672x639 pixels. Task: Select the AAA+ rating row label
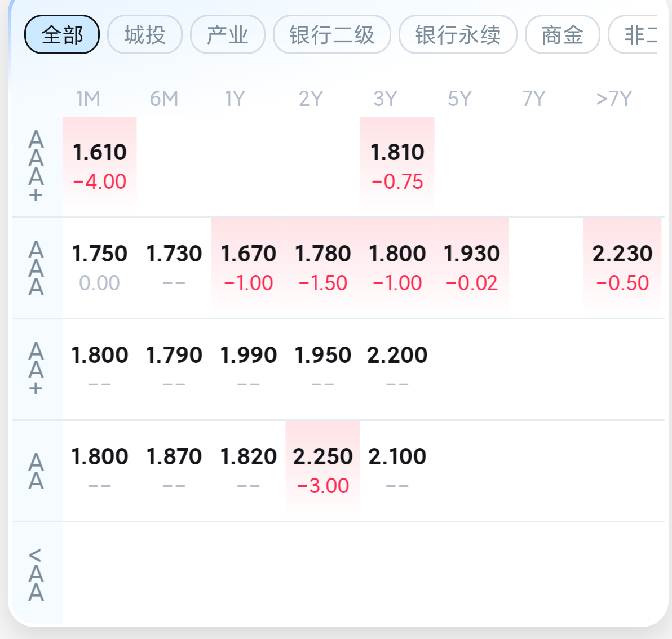tap(37, 166)
